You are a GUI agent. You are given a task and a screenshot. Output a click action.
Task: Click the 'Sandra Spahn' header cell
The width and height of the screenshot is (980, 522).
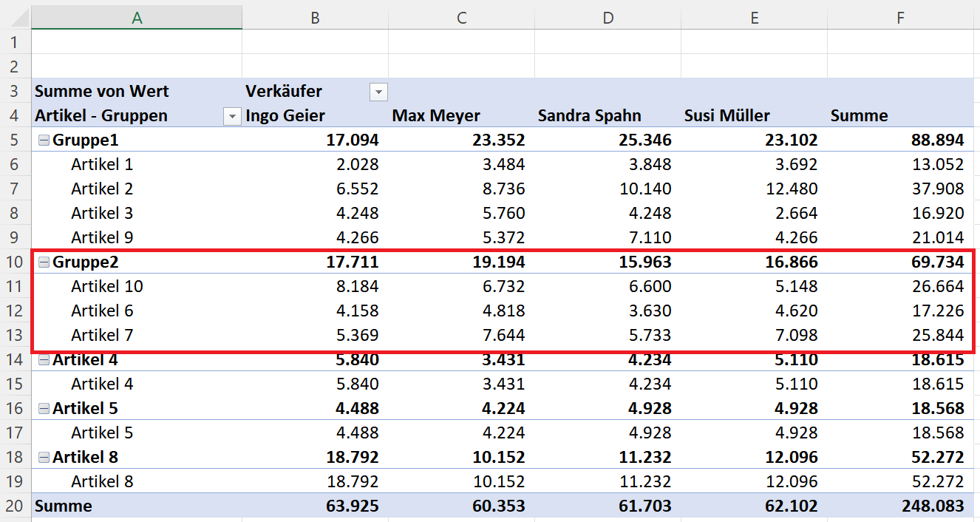pos(608,115)
